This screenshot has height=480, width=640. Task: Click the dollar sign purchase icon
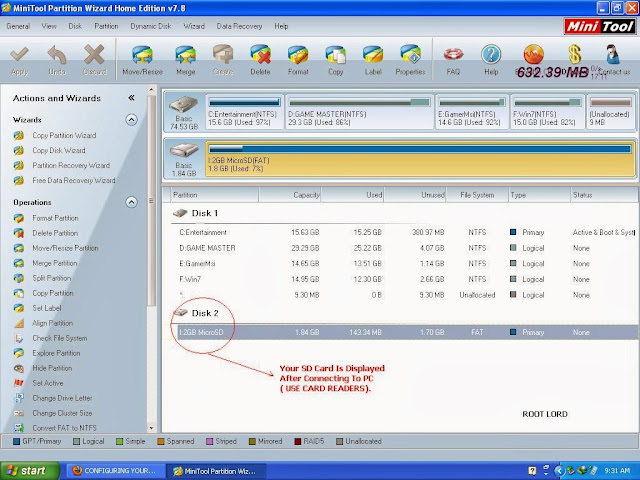(574, 54)
